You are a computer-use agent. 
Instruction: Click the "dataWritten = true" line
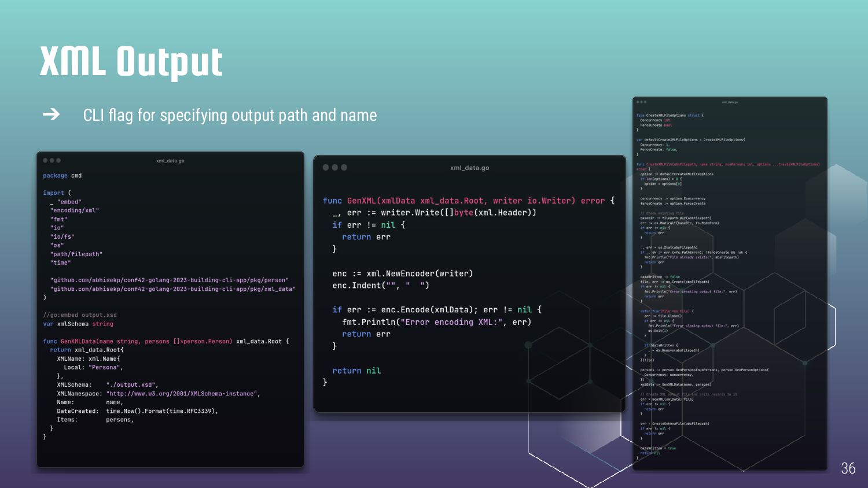tap(658, 449)
